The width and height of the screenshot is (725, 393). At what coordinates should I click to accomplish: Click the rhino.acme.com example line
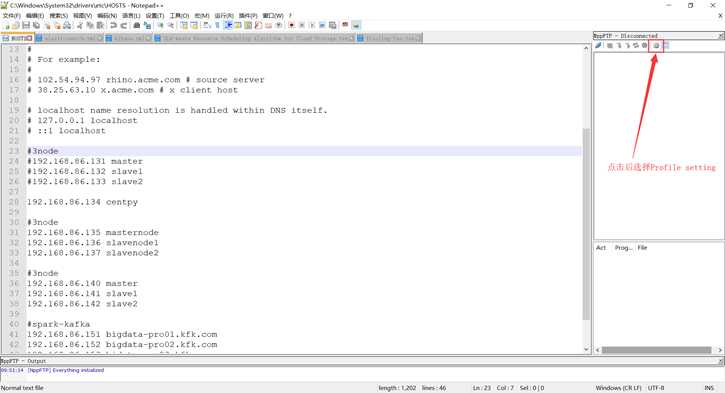146,80
